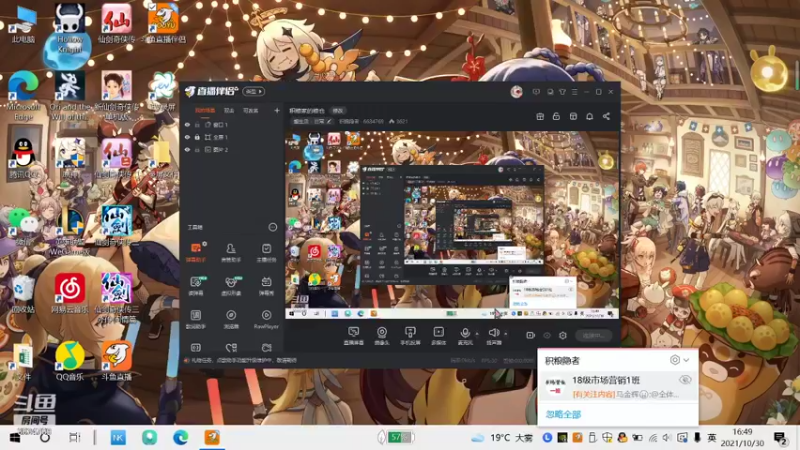Edit the stream category with the pencil

[329, 121]
